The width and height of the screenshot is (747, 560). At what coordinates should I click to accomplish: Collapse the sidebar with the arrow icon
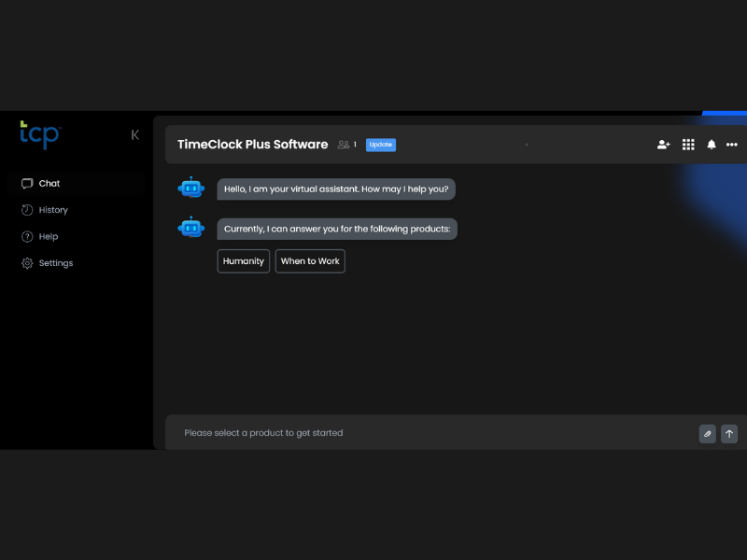[x=135, y=135]
